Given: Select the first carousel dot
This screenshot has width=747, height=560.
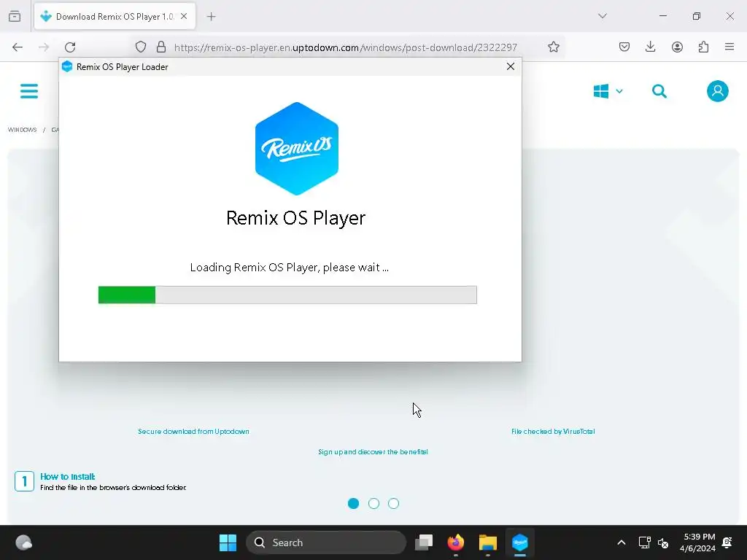Looking at the screenshot, I should coord(353,503).
